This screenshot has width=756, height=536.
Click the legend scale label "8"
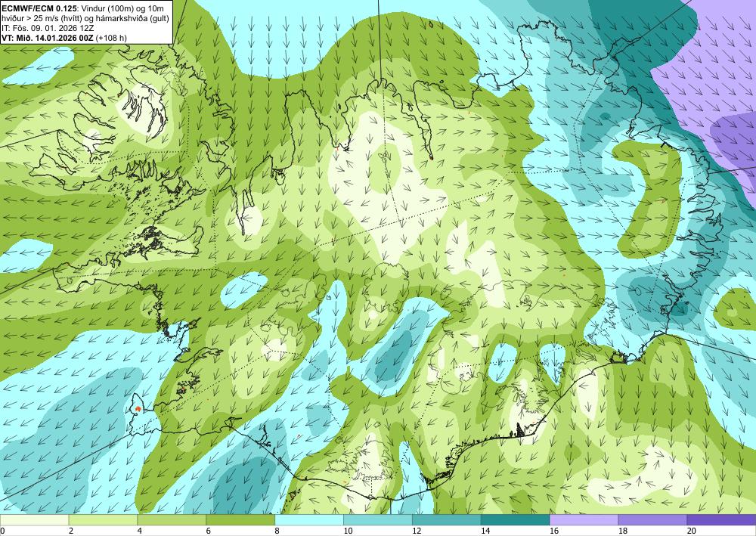pos(277,531)
